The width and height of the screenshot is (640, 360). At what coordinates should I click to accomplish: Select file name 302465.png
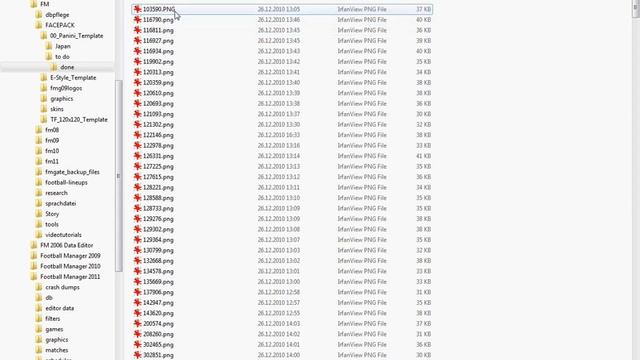click(x=158, y=344)
